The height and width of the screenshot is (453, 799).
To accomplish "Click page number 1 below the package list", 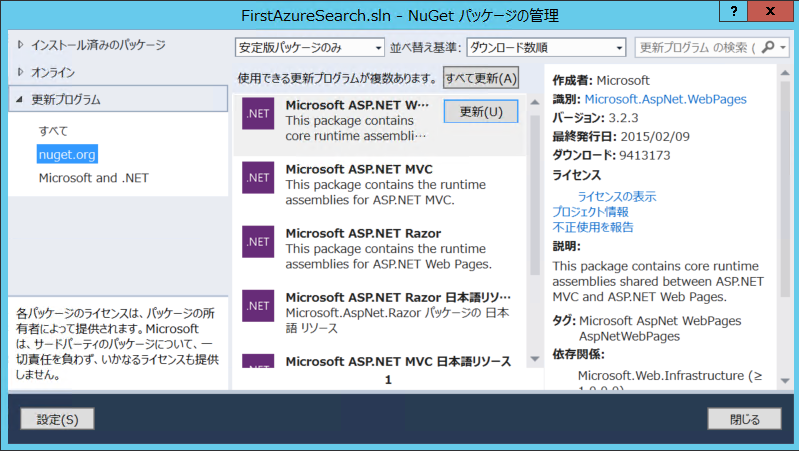I will click(x=388, y=380).
